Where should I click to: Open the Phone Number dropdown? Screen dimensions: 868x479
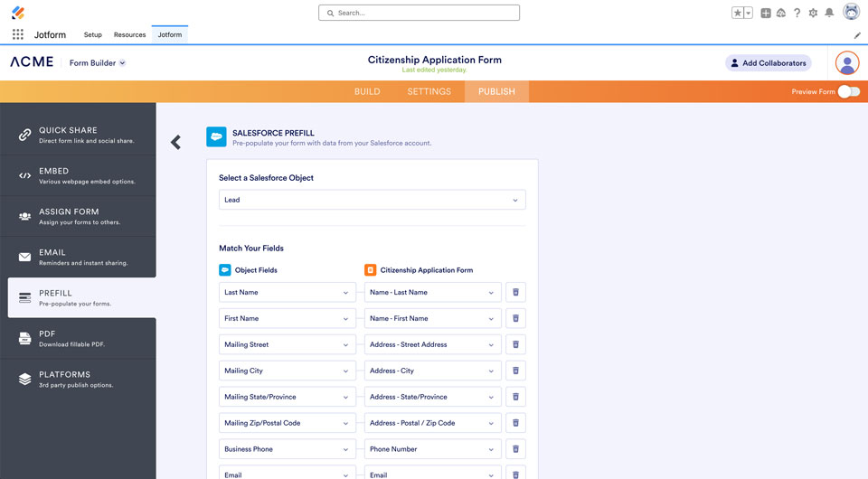coord(432,448)
